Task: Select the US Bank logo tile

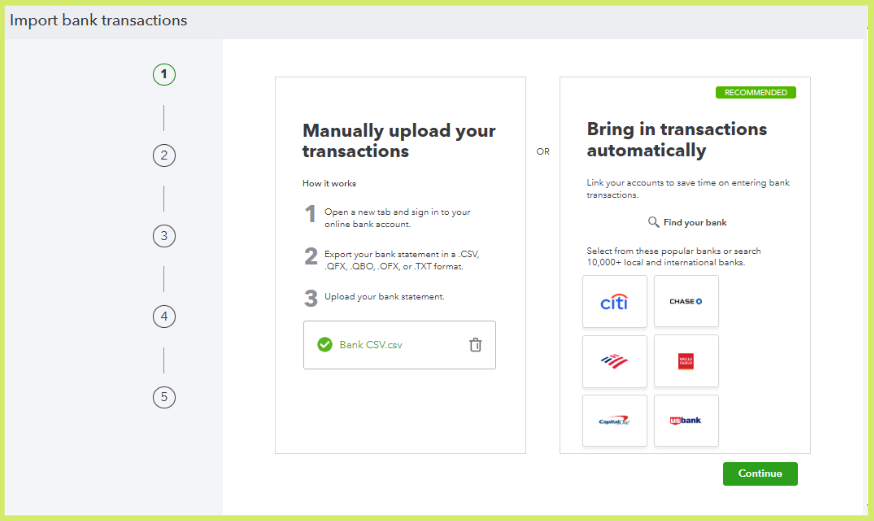Action: [686, 421]
